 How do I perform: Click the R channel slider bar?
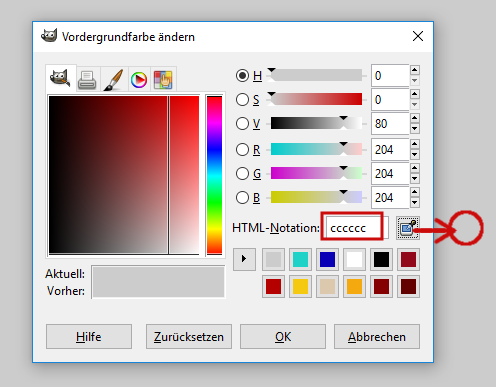pos(316,149)
